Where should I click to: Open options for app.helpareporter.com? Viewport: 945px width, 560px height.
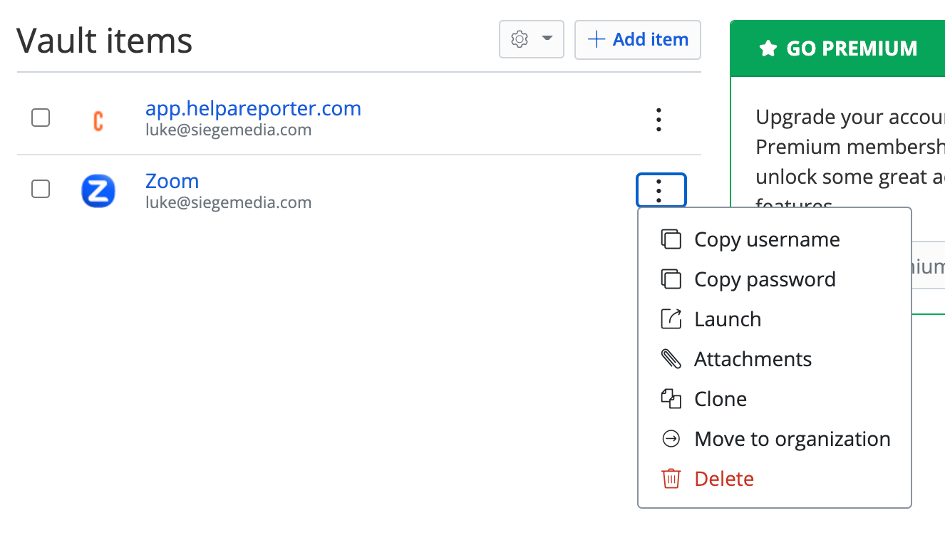[659, 120]
